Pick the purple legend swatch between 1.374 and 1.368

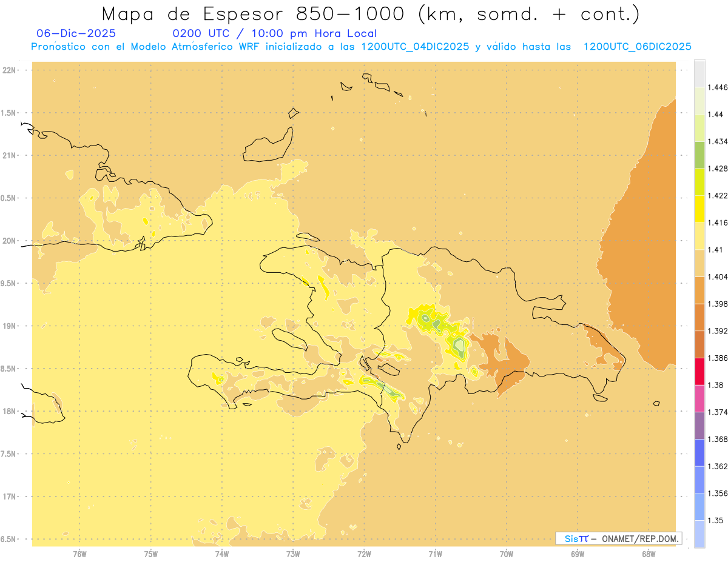click(699, 426)
